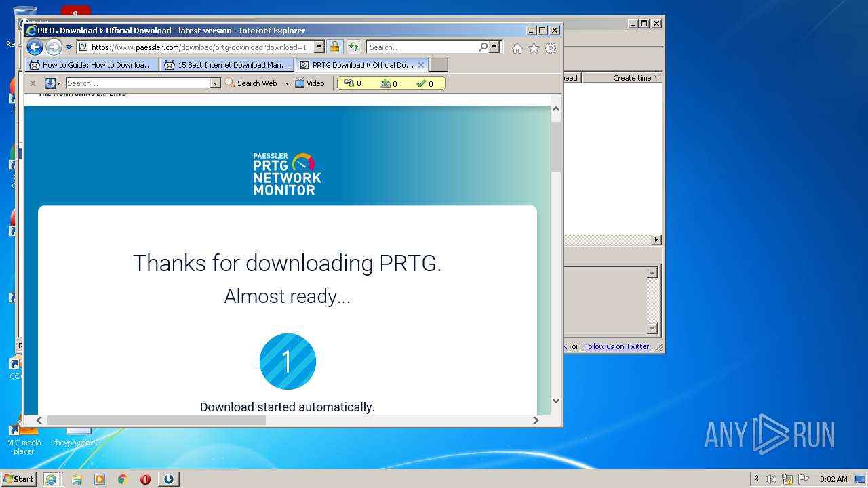Click the completed downloads checkmark icon
The width and height of the screenshot is (868, 488).
coord(421,83)
